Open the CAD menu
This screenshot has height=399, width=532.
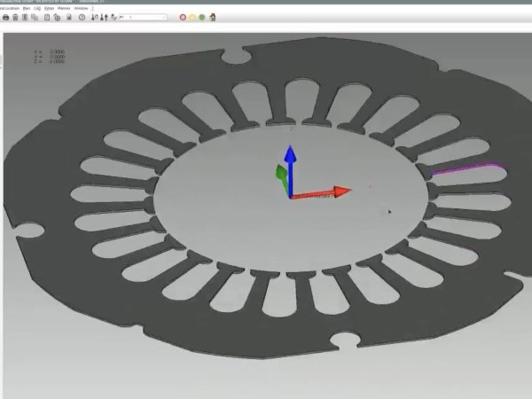point(37,8)
